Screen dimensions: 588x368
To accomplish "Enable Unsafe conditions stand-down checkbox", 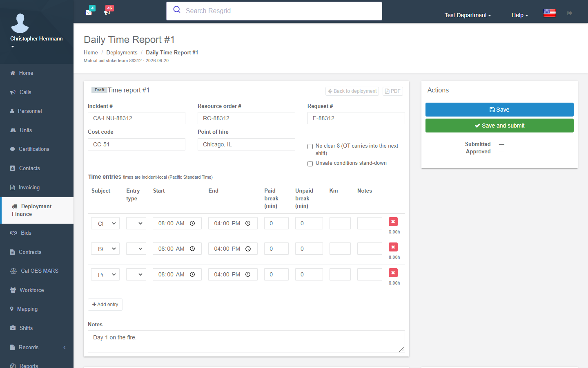I will (310, 164).
